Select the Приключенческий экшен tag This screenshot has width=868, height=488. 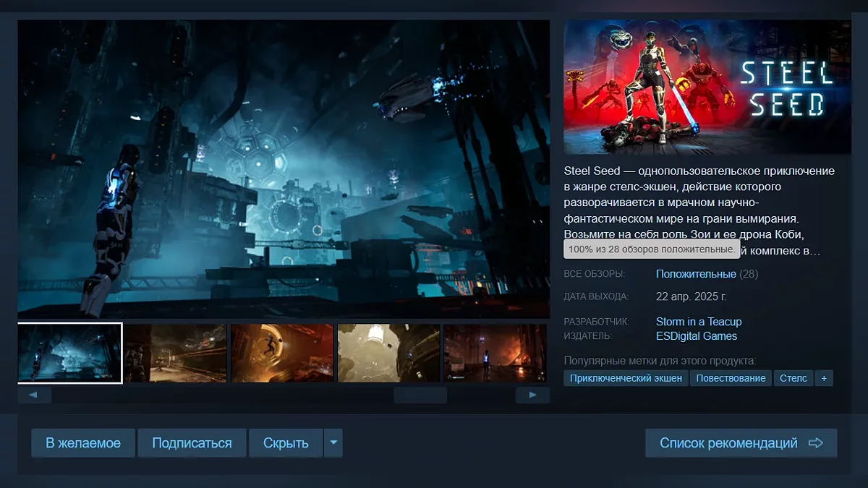pyautogui.click(x=626, y=378)
